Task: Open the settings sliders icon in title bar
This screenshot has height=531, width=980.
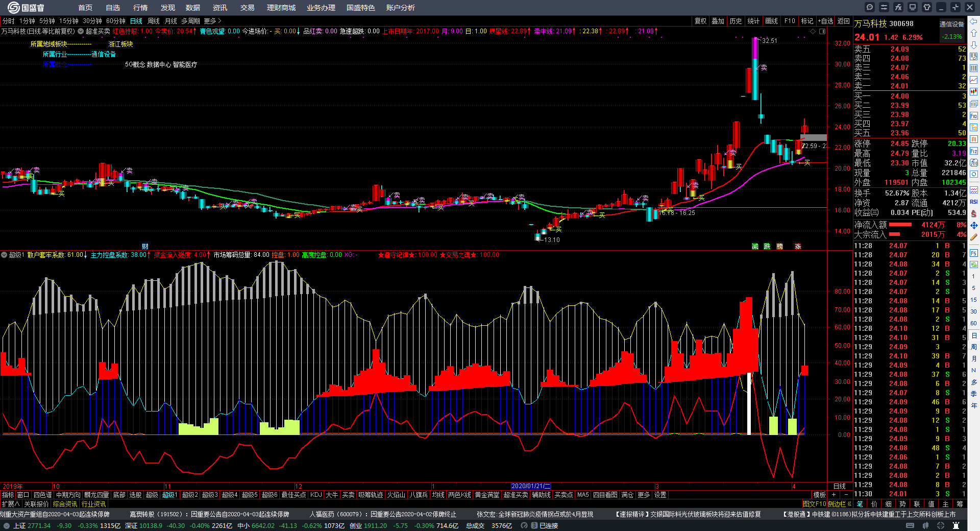Action: (884, 7)
